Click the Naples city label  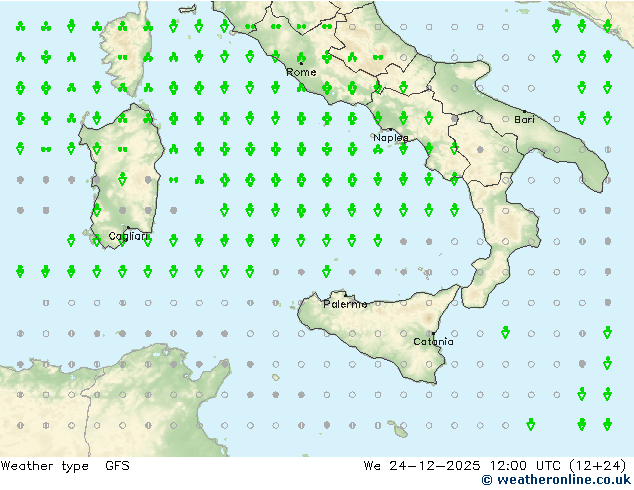click(391, 138)
